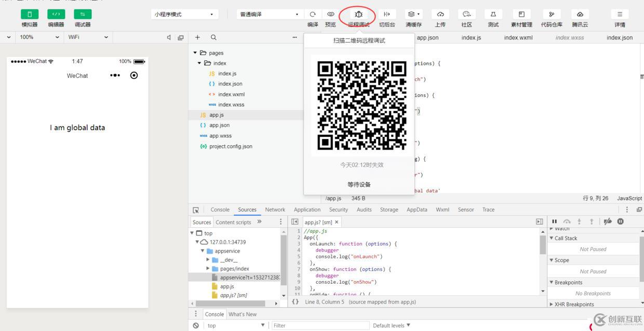The height and width of the screenshot is (331, 644).
Task: Click the console Filter input field
Action: coord(319,325)
